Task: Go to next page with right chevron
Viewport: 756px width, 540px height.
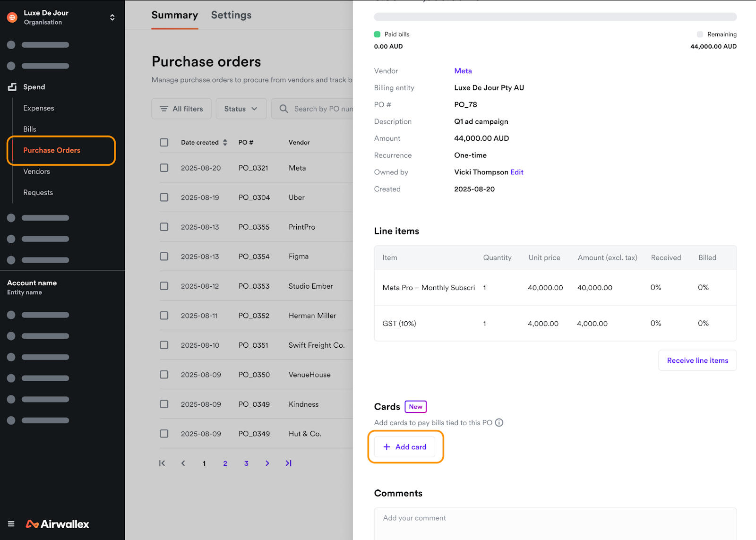Action: point(267,463)
